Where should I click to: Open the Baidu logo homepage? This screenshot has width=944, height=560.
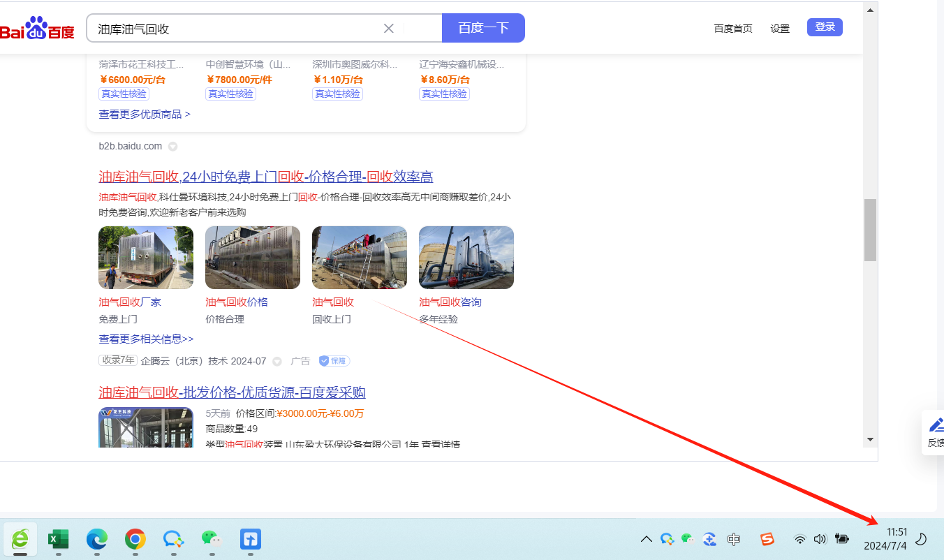[38, 29]
